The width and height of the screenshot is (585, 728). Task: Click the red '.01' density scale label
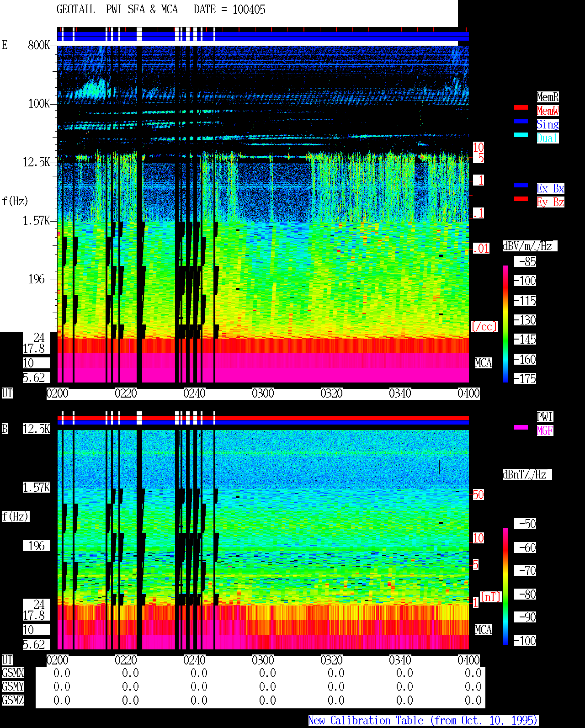481,249
